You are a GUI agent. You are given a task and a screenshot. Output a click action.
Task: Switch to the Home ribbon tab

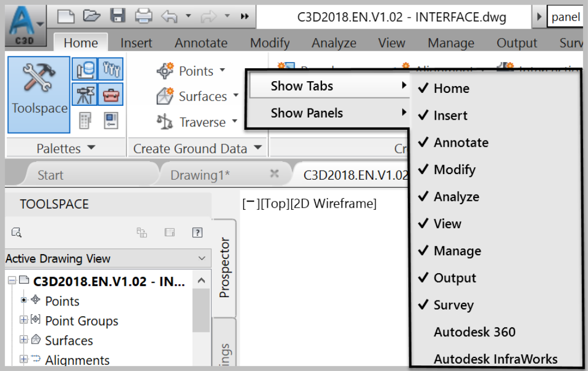81,43
